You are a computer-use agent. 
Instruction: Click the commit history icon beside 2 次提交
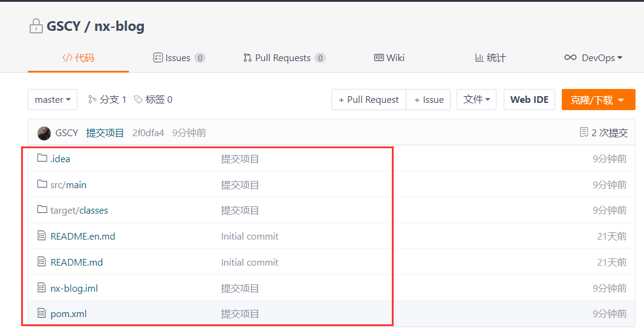[x=584, y=133]
